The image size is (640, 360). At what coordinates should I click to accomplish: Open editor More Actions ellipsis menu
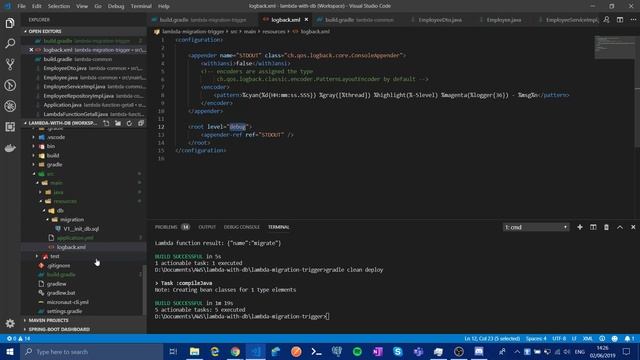tap(633, 20)
